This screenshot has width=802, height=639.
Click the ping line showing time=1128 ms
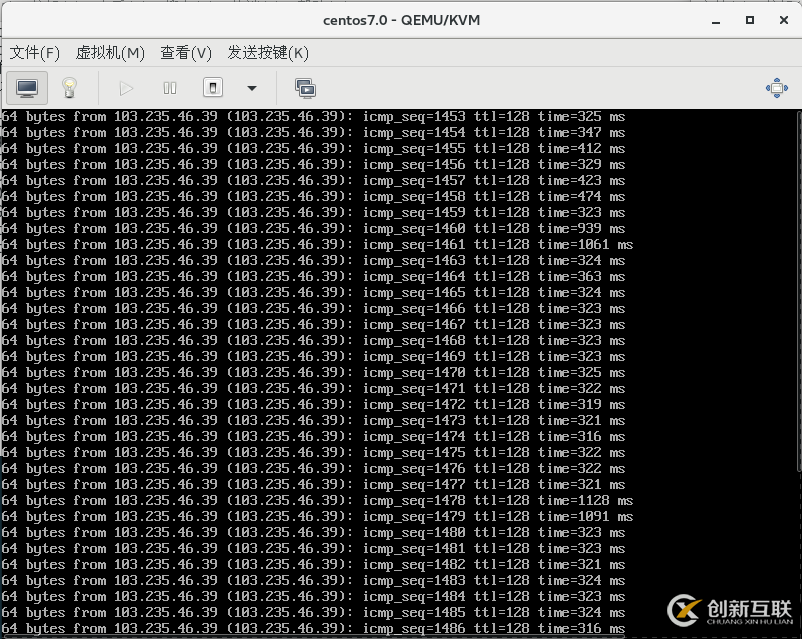pyautogui.click(x=317, y=501)
